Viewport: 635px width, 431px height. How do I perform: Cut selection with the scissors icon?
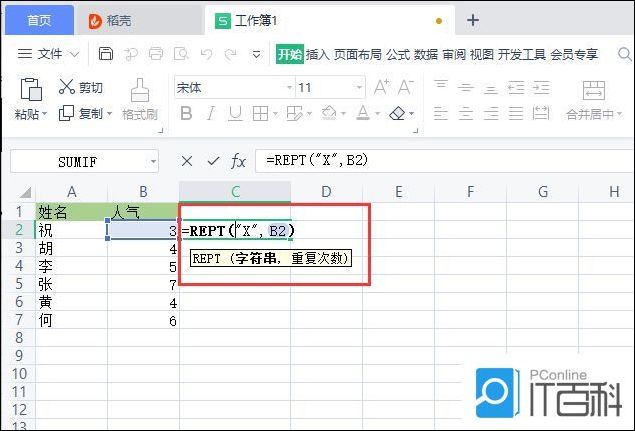coord(66,87)
